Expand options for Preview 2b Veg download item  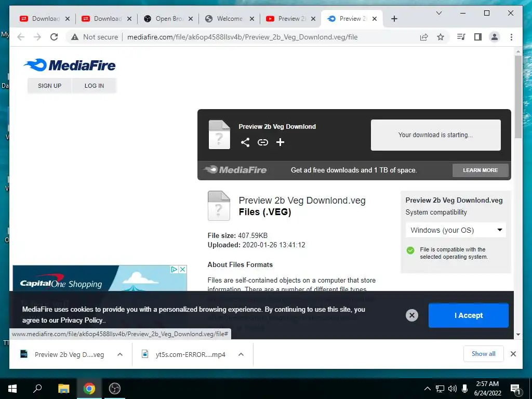click(120, 354)
